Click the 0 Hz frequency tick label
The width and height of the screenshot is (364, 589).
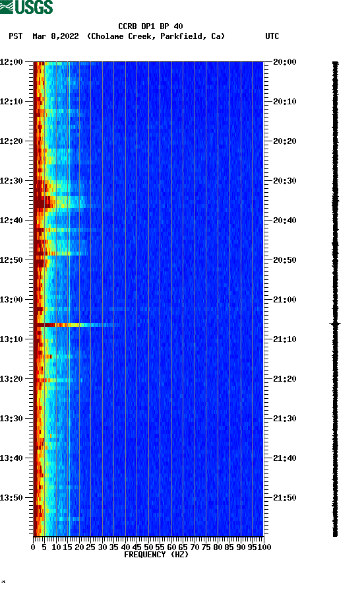tap(34, 547)
